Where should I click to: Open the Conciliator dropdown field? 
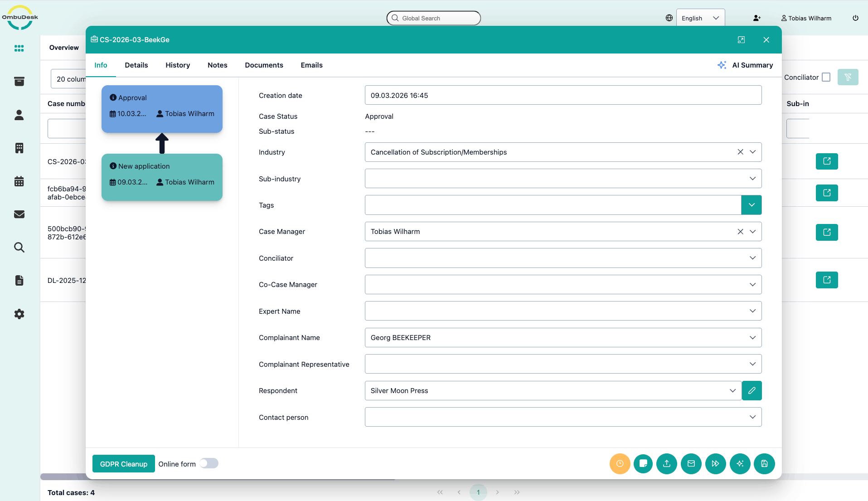pyautogui.click(x=563, y=258)
